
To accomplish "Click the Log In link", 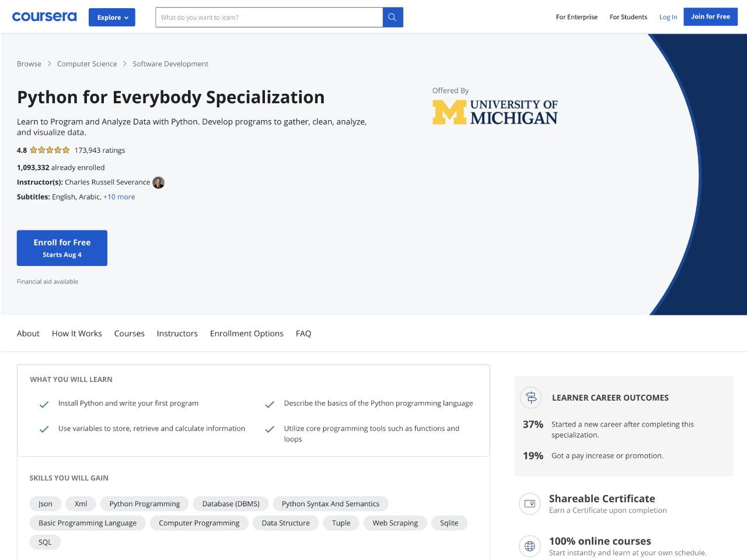I will pos(668,17).
